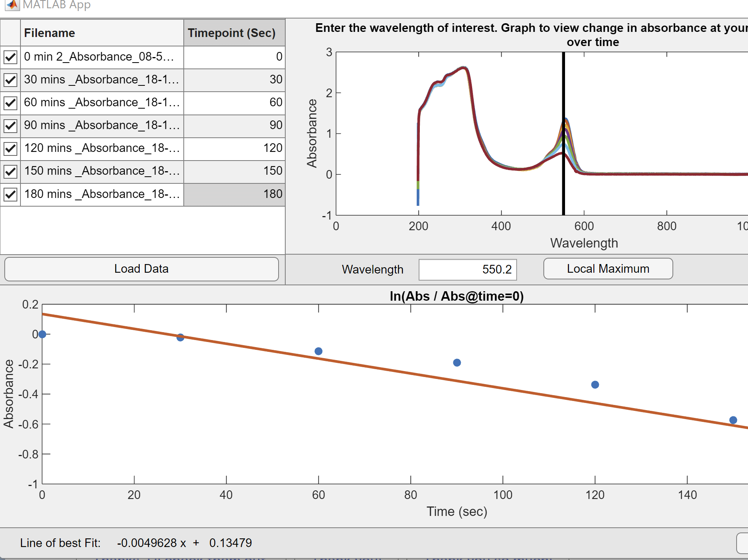
Task: Click the data point at 90 seconds
Action: 457,362
